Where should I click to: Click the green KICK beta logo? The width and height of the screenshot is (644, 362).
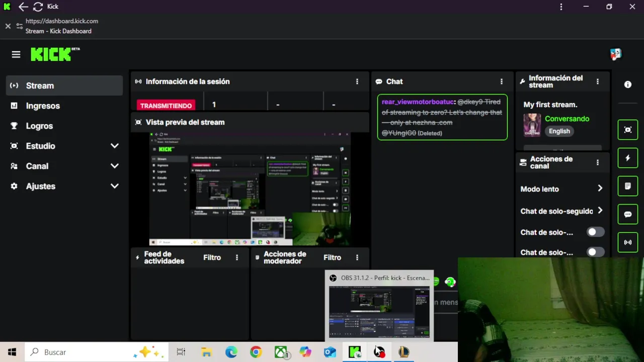click(x=55, y=54)
